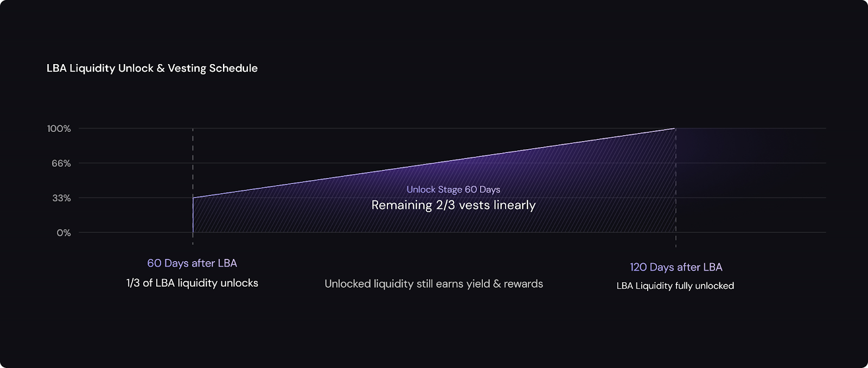Select "LBA Liquidity fully unlocked" caption
868x368 pixels.
click(675, 286)
